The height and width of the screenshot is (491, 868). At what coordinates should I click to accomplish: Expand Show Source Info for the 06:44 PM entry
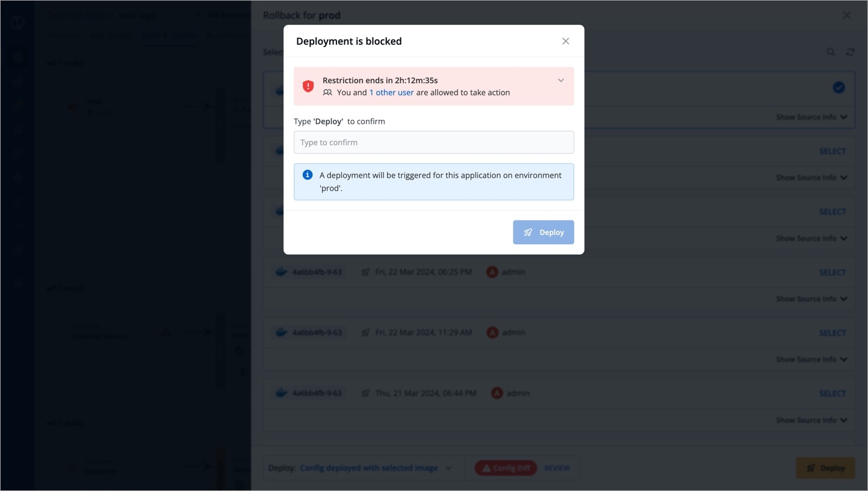pyautogui.click(x=811, y=420)
